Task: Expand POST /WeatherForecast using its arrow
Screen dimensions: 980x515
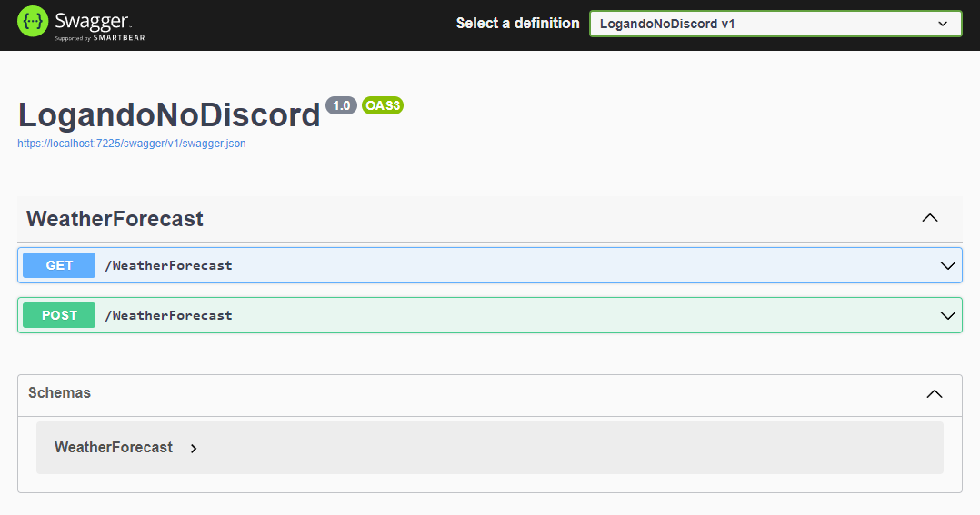Action: tap(947, 315)
